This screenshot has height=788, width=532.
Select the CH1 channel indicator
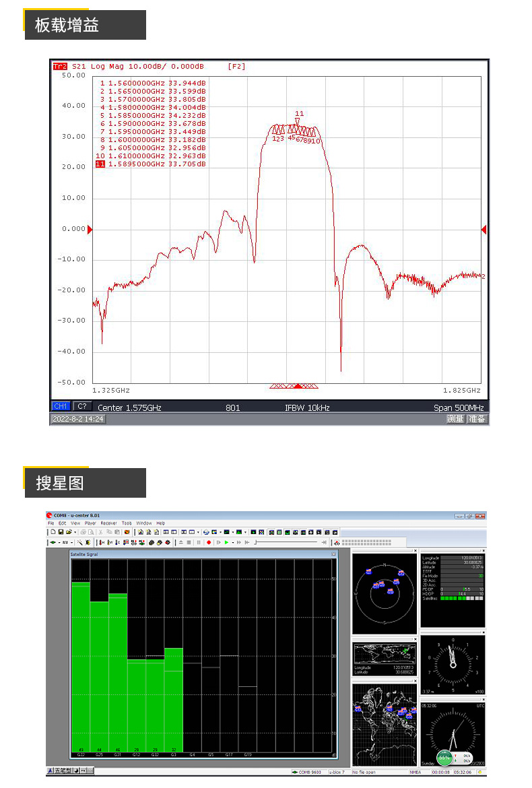coord(61,407)
